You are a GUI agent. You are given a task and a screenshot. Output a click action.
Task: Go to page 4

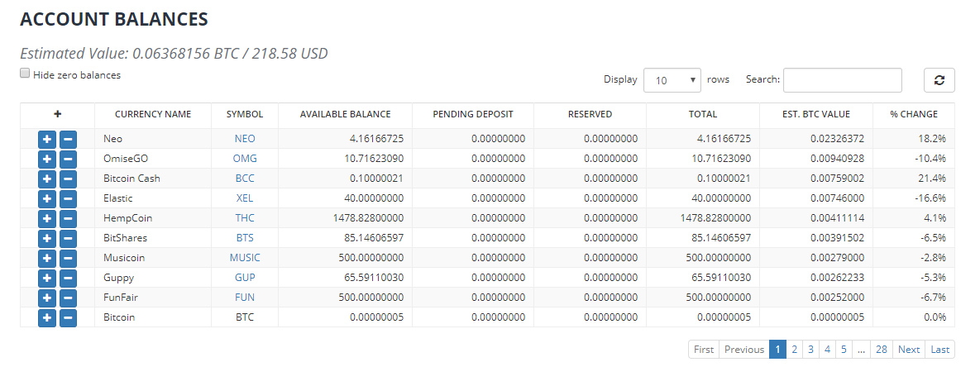coord(827,349)
